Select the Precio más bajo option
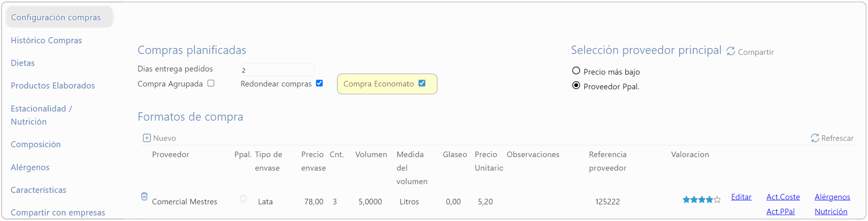868x221 pixels. (x=576, y=71)
